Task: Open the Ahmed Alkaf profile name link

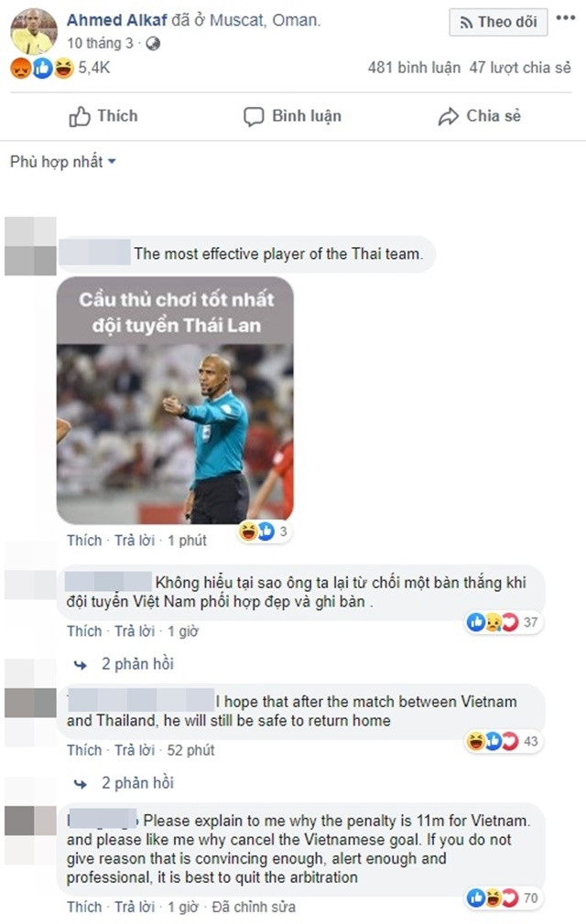Action: (116, 20)
